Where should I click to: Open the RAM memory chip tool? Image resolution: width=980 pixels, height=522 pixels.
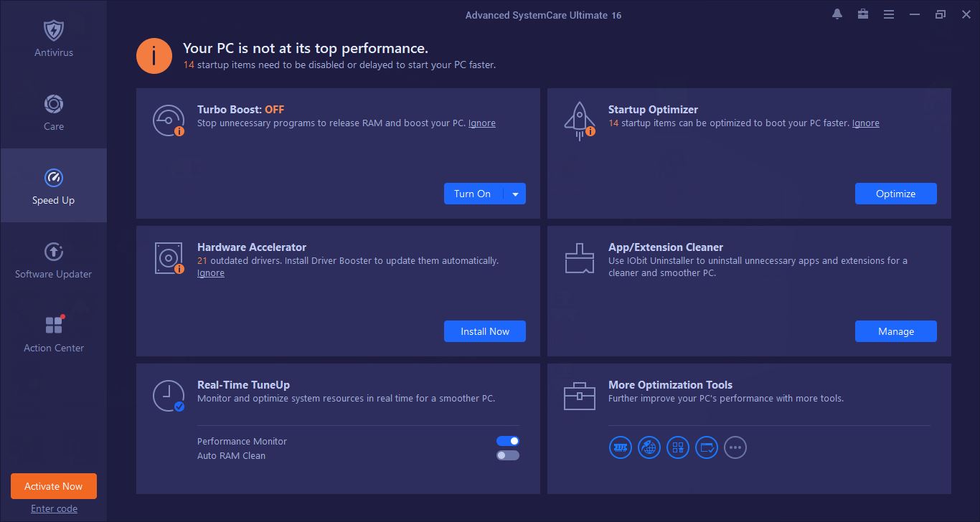click(x=621, y=448)
